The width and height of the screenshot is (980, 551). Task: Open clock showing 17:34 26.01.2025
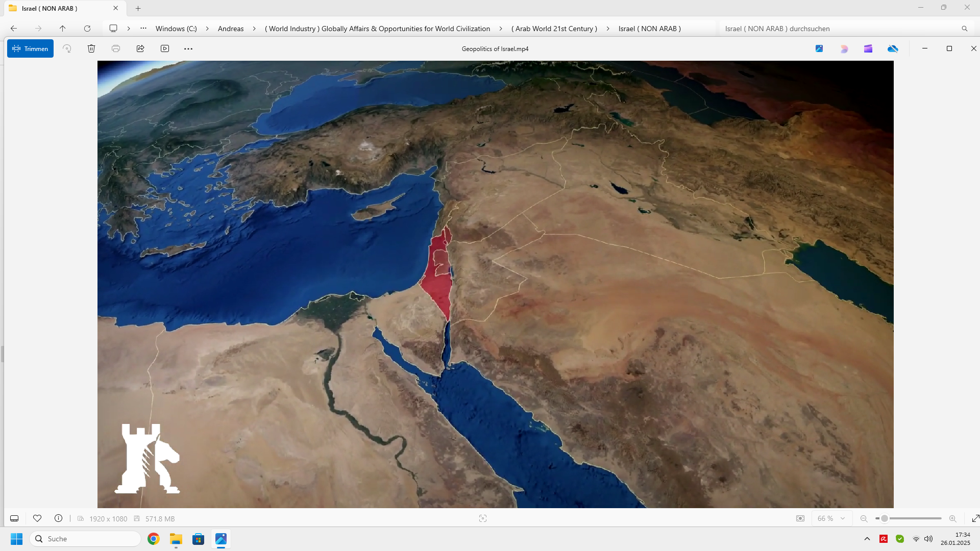(x=955, y=539)
